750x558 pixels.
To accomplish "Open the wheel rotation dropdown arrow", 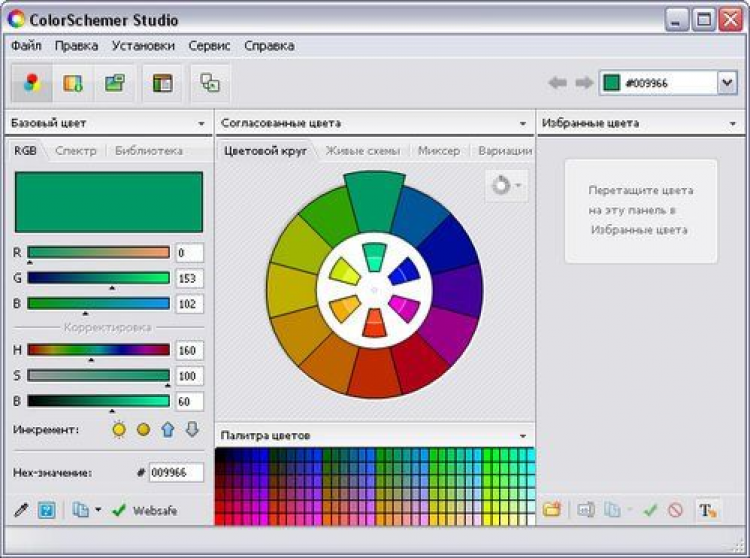I will tap(519, 185).
